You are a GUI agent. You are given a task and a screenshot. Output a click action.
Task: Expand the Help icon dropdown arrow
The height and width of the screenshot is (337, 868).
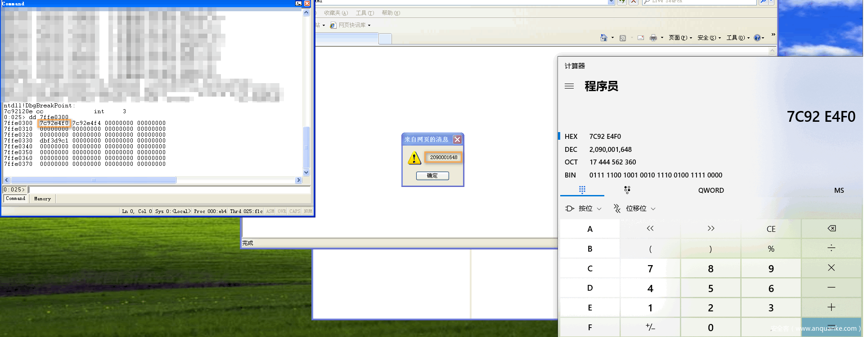763,38
